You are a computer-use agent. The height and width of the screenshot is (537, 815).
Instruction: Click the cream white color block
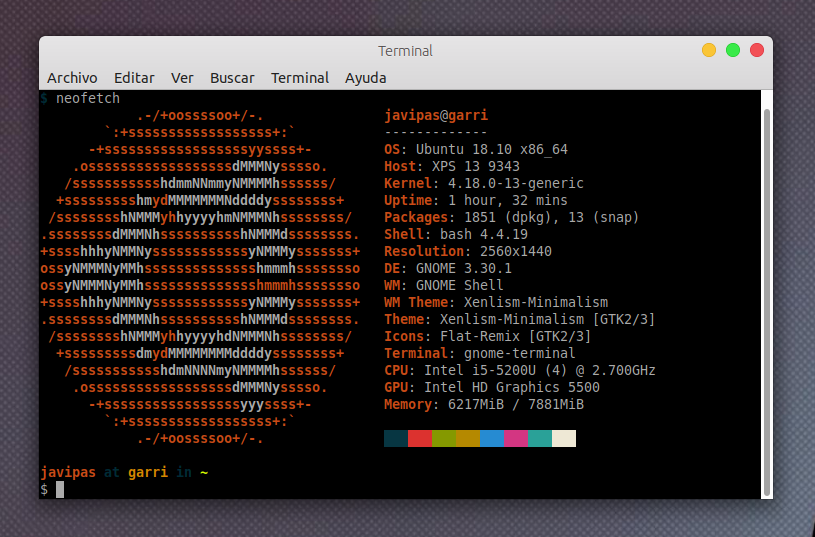coord(564,438)
